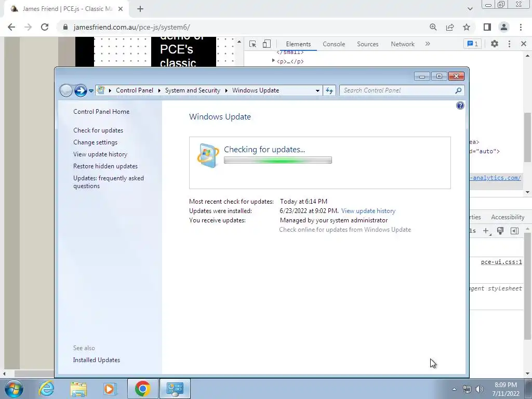Click the Control Panel refresh button
Viewport: 532px width, 399px height.
click(329, 90)
